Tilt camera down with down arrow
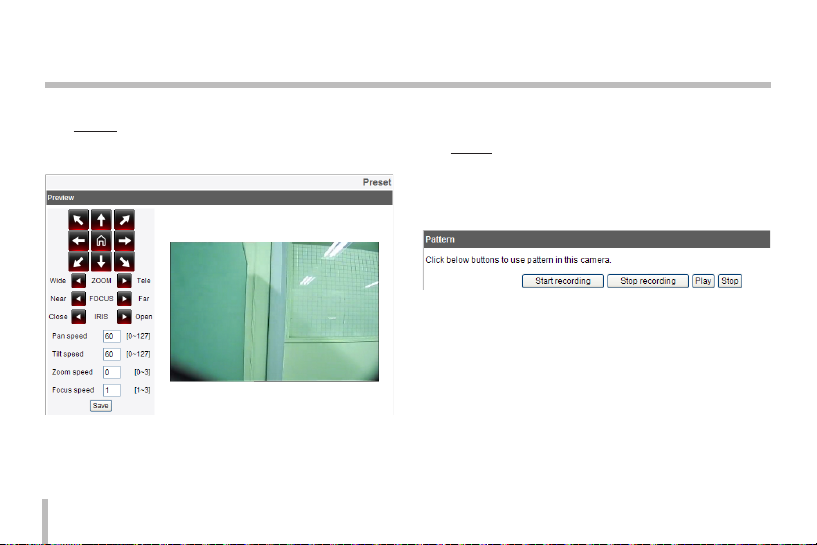 pos(101,262)
